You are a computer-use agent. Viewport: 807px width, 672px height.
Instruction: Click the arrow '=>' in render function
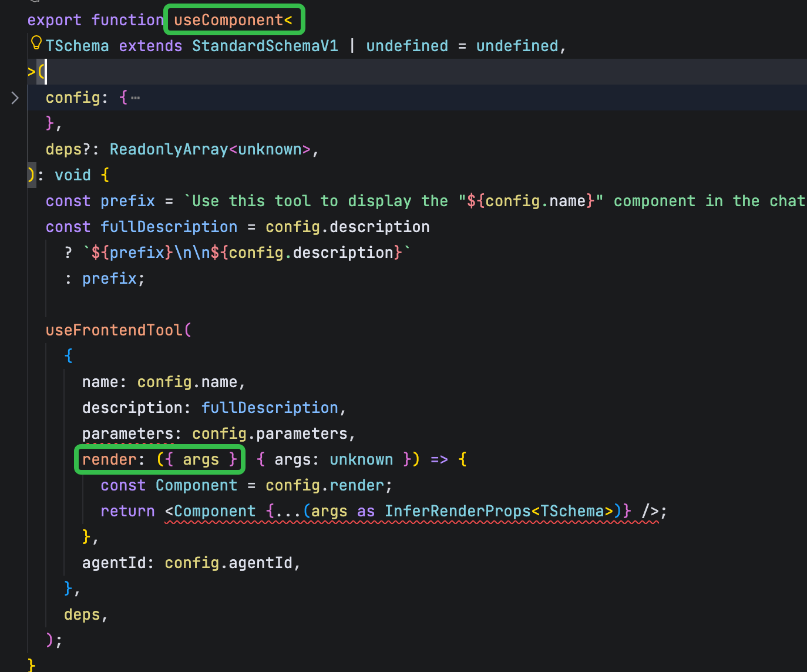pos(439,459)
